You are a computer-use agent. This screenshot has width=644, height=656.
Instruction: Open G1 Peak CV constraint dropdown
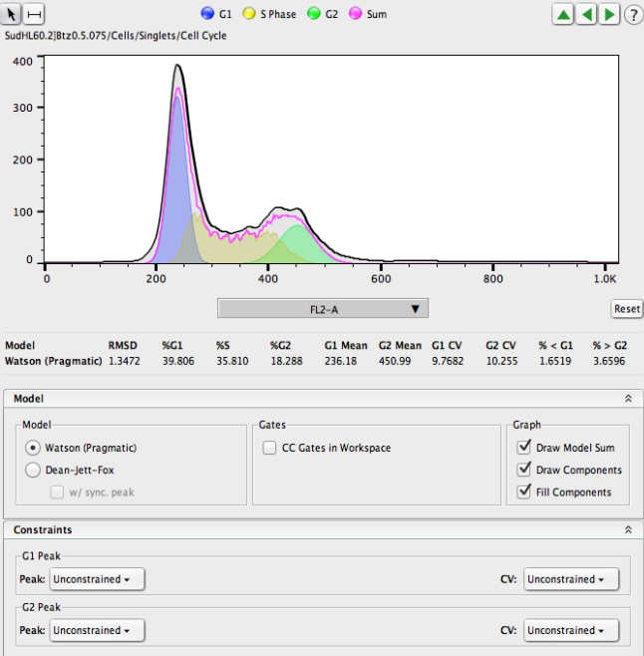coord(571,579)
